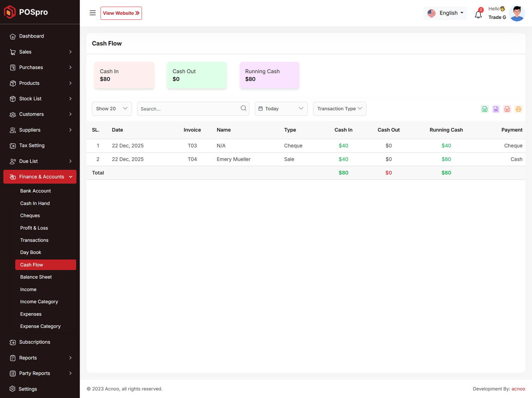This screenshot has height=398, width=532.
Task: Open the notification bell
Action: 478,14
